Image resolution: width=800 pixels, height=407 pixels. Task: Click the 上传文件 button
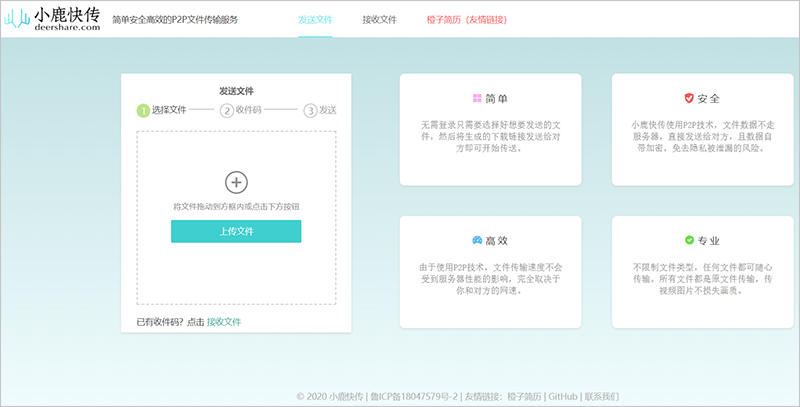(236, 231)
